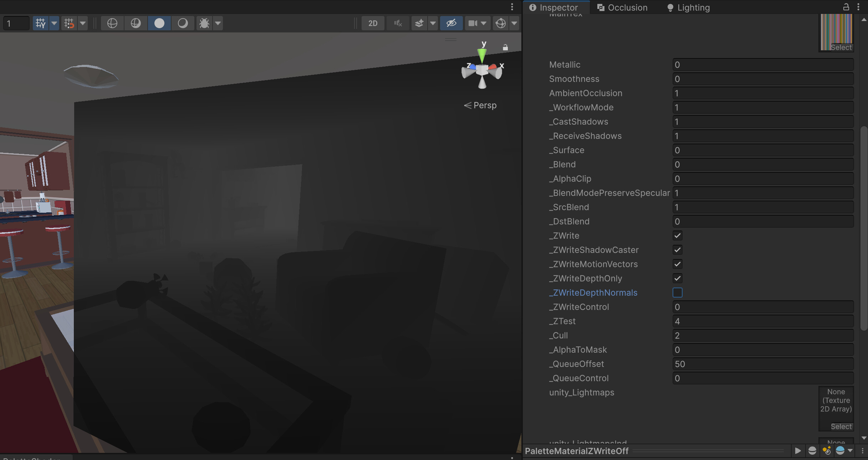Screen dimensions: 868x460
Task: Toggle scene visibility eye icon
Action: click(x=451, y=23)
